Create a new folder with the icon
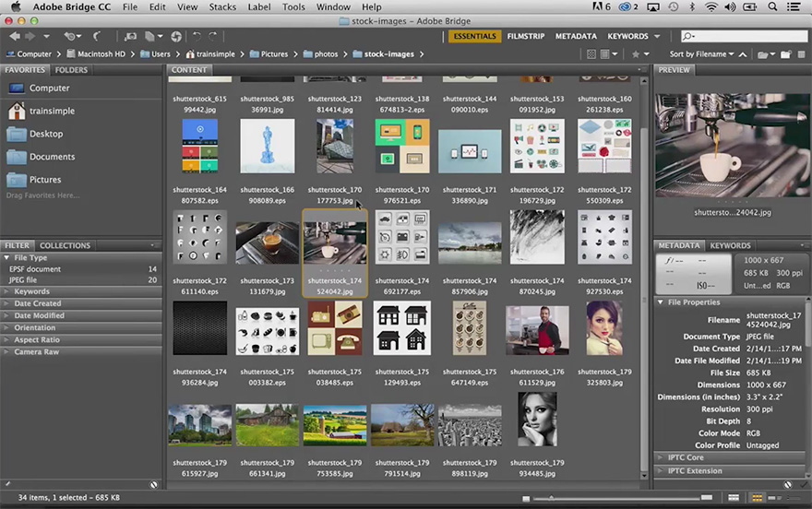Image resolution: width=812 pixels, height=509 pixels. pos(785,54)
